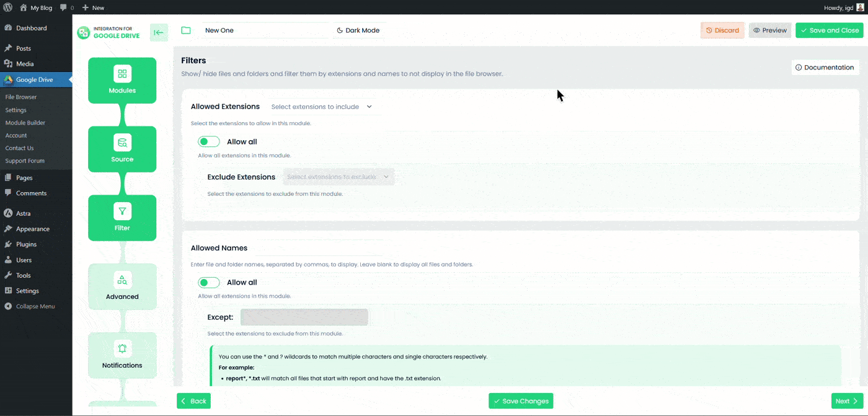Collapse the module builder sidebar arrow
868x416 pixels.
(x=159, y=32)
